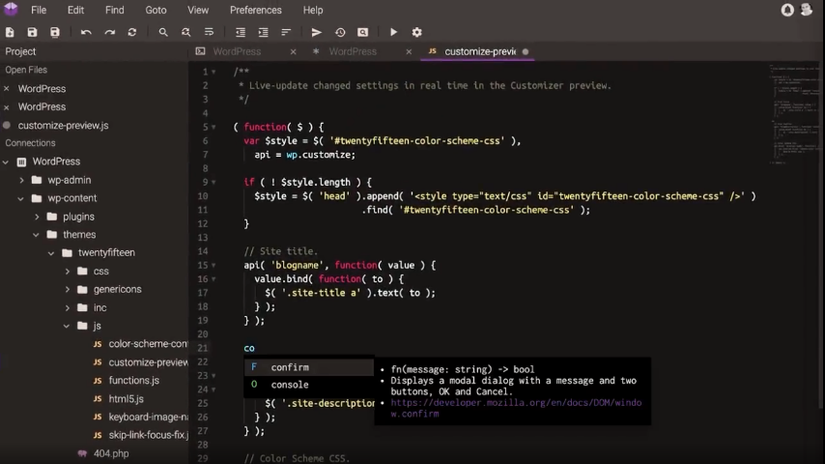Open the developer.mozilla.org confirm link
Image resolution: width=825 pixels, height=464 pixels.
[516, 408]
